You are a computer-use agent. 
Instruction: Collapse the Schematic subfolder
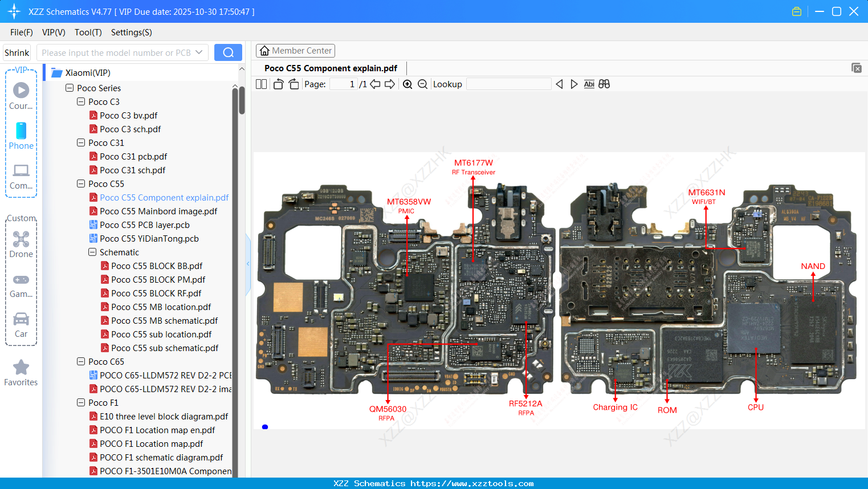point(92,252)
